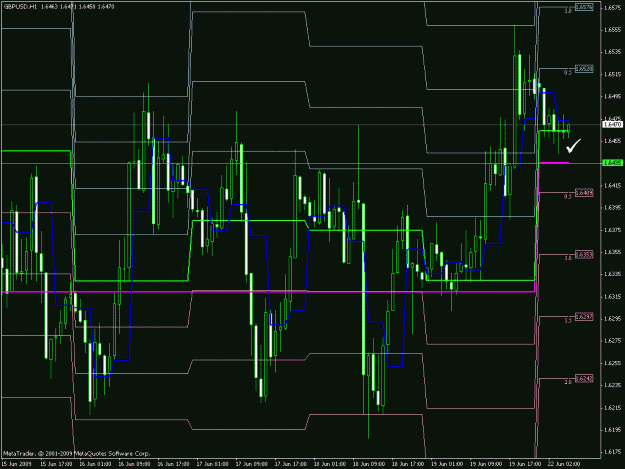The image size is (625, 469).
Task: Click 1.6575 on the price axis
Action: (x=613, y=8)
